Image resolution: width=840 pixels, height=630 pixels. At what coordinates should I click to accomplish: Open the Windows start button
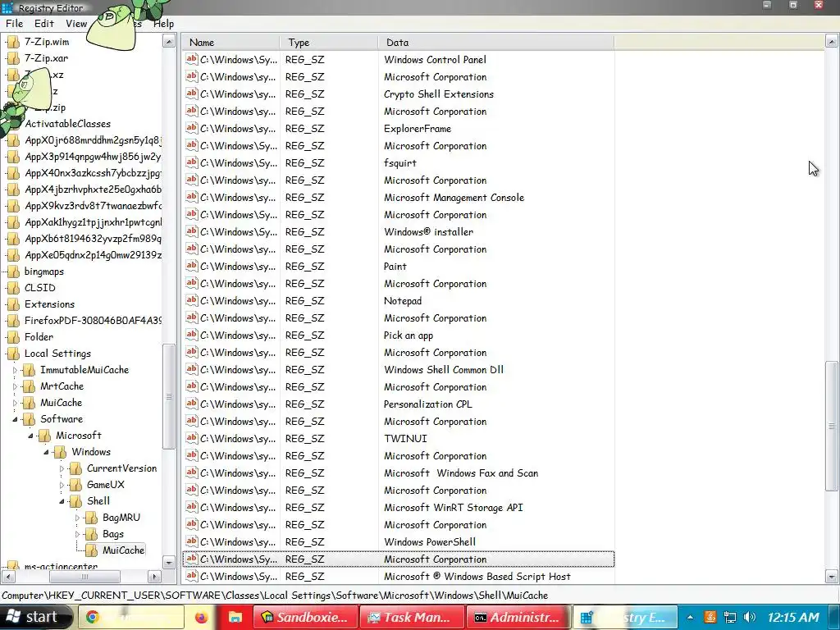point(36,617)
